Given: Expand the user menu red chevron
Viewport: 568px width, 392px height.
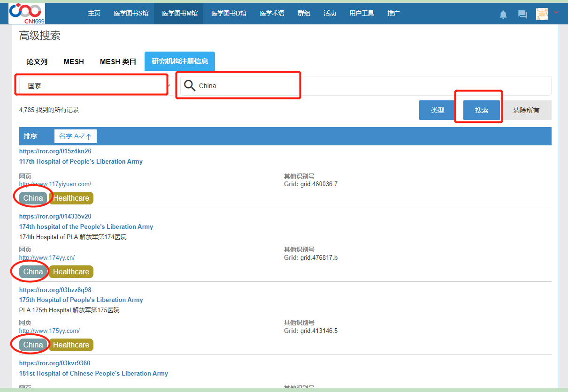Looking at the screenshot, I should tap(557, 13).
